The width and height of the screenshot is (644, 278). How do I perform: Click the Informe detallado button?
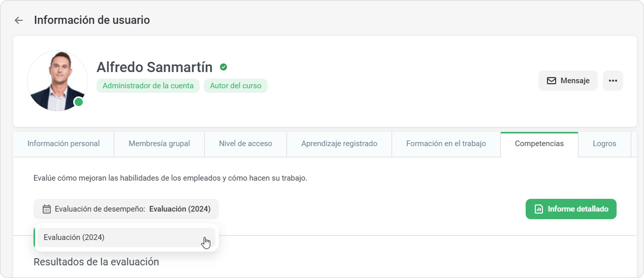click(571, 209)
